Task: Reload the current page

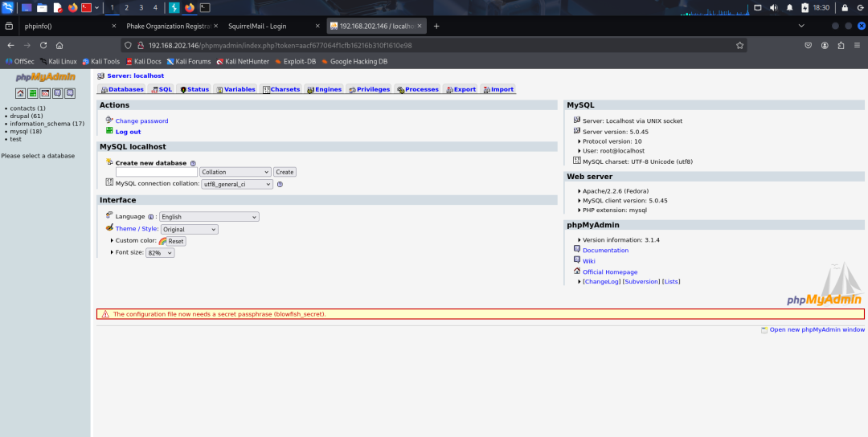Action: (x=43, y=45)
